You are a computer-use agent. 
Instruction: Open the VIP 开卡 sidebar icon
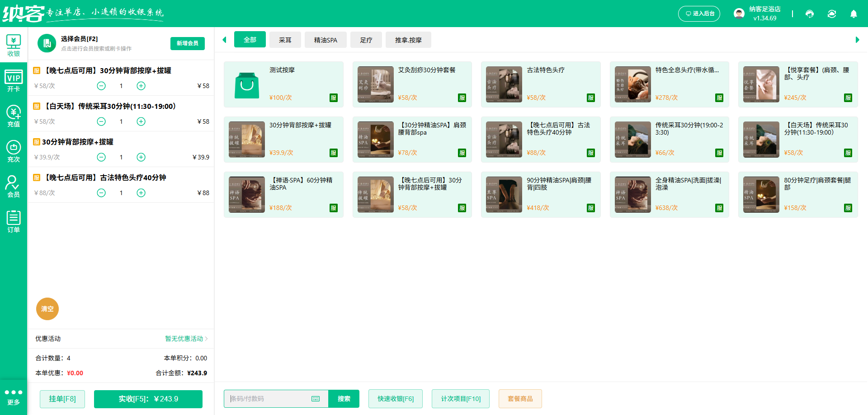coord(14,80)
